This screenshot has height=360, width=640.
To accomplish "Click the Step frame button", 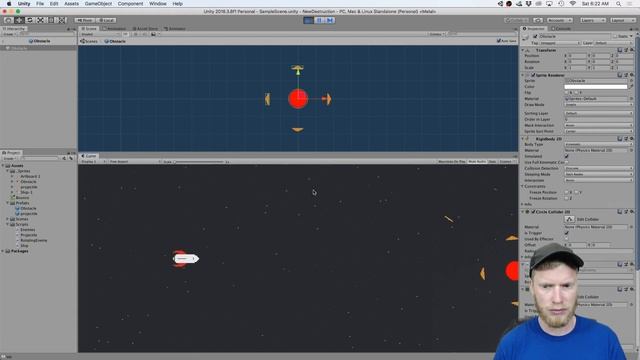I will tap(330, 20).
